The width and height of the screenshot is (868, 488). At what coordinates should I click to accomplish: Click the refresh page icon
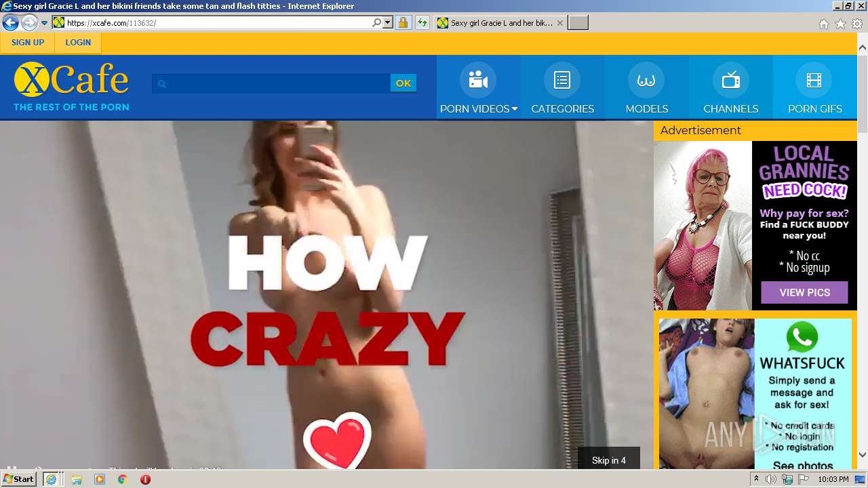[422, 23]
